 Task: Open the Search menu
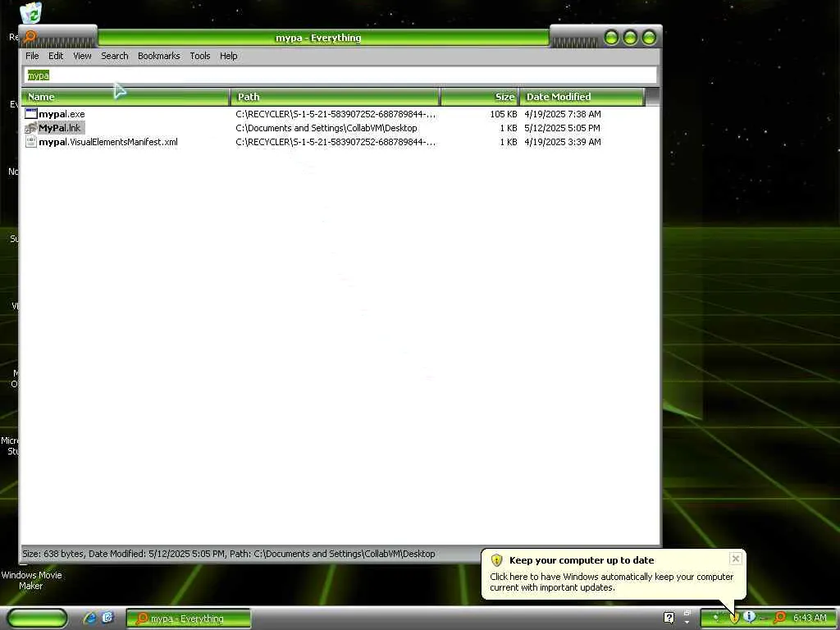pos(115,56)
